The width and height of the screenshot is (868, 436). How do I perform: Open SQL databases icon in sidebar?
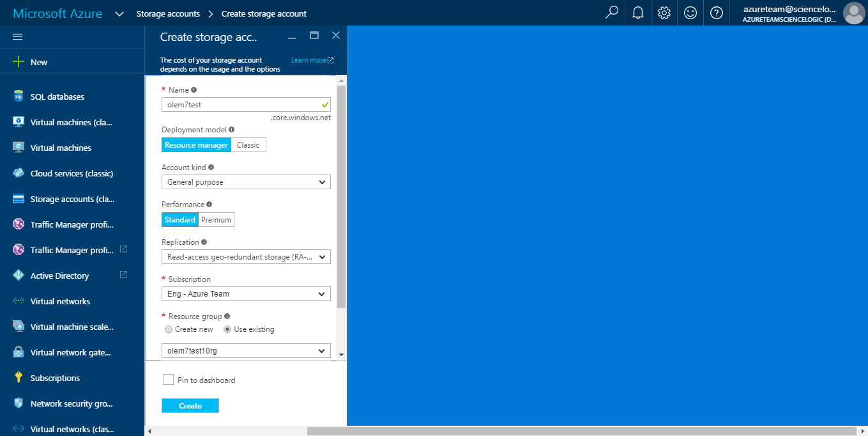19,97
